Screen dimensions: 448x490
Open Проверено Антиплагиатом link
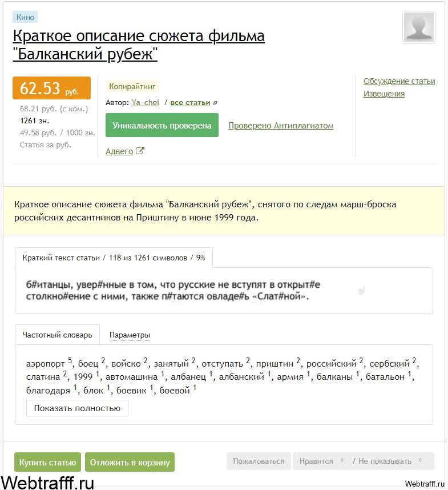point(281,126)
